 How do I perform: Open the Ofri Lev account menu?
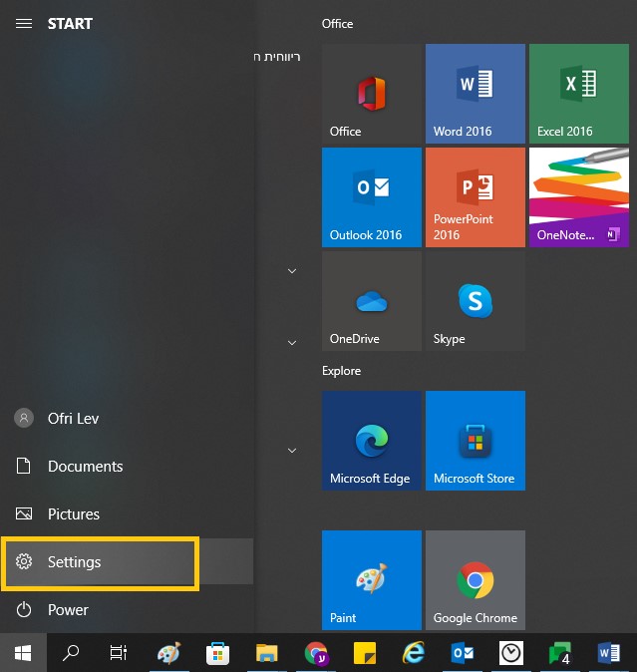pyautogui.click(x=127, y=419)
